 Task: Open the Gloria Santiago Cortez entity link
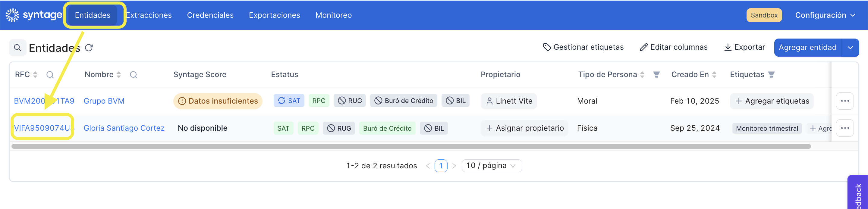(x=124, y=128)
